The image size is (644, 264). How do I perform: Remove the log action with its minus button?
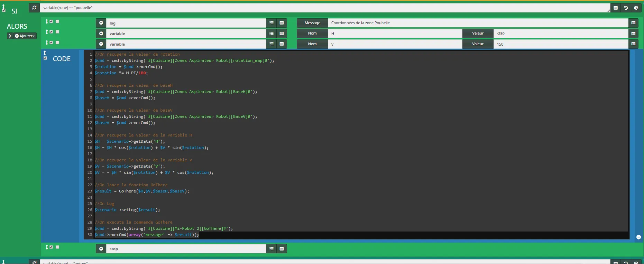(x=101, y=23)
